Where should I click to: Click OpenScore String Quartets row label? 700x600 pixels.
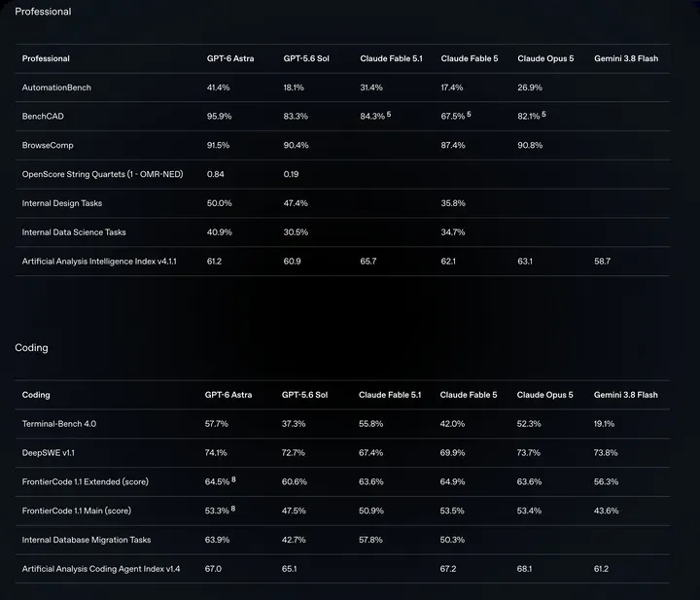click(x=103, y=174)
